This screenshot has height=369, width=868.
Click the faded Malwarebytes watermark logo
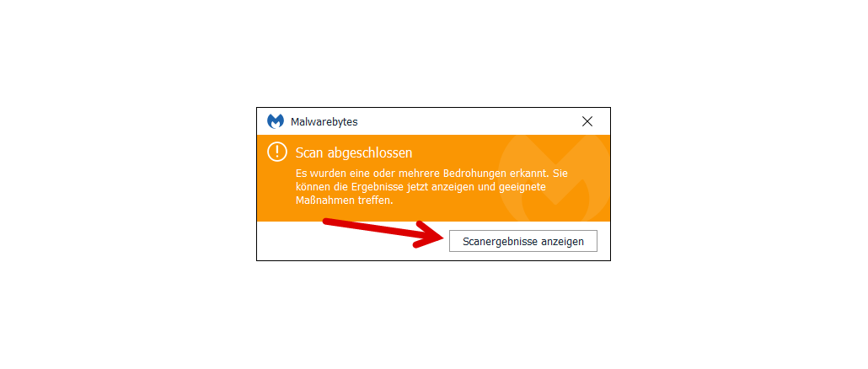pos(554,177)
